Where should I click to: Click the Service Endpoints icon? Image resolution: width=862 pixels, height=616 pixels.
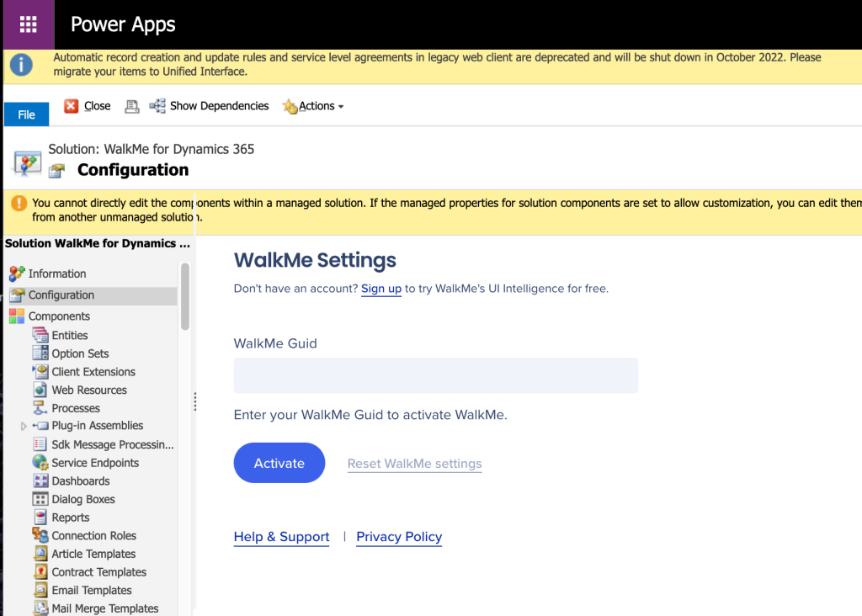tap(40, 463)
